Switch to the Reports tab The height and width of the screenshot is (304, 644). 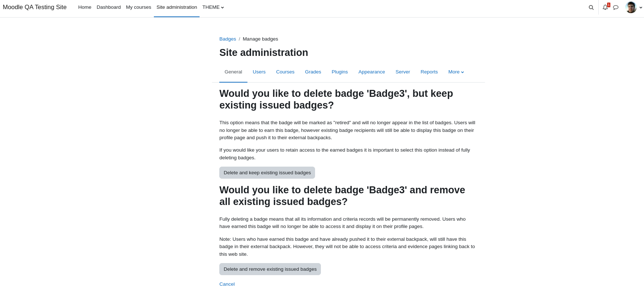click(429, 72)
